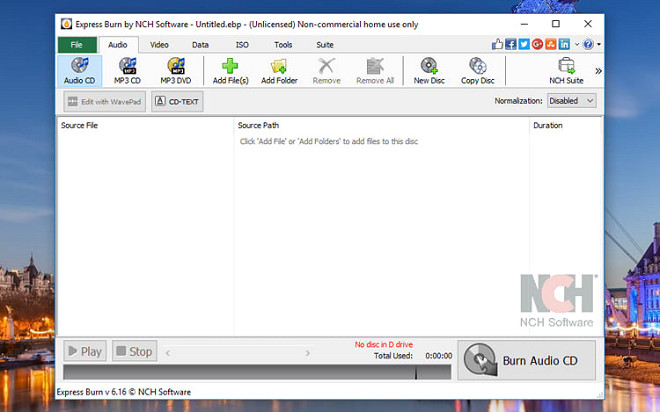Open the Copy Disc tool

477,71
